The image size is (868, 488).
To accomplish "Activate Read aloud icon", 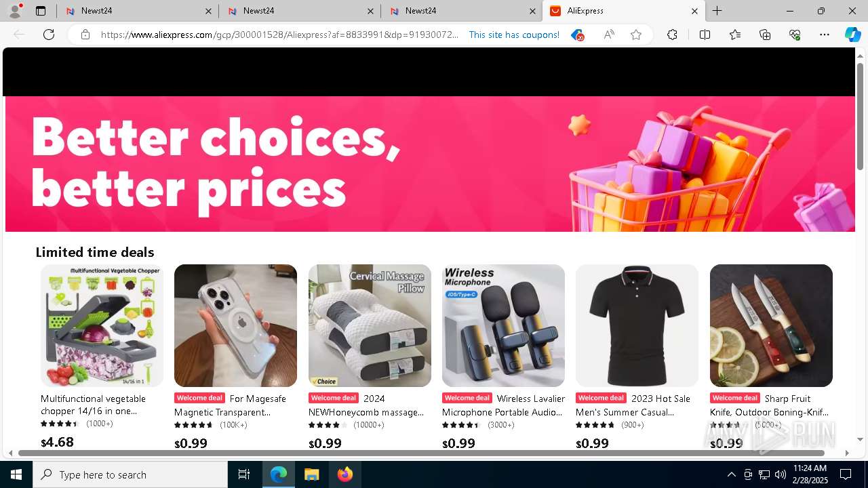I will [609, 35].
